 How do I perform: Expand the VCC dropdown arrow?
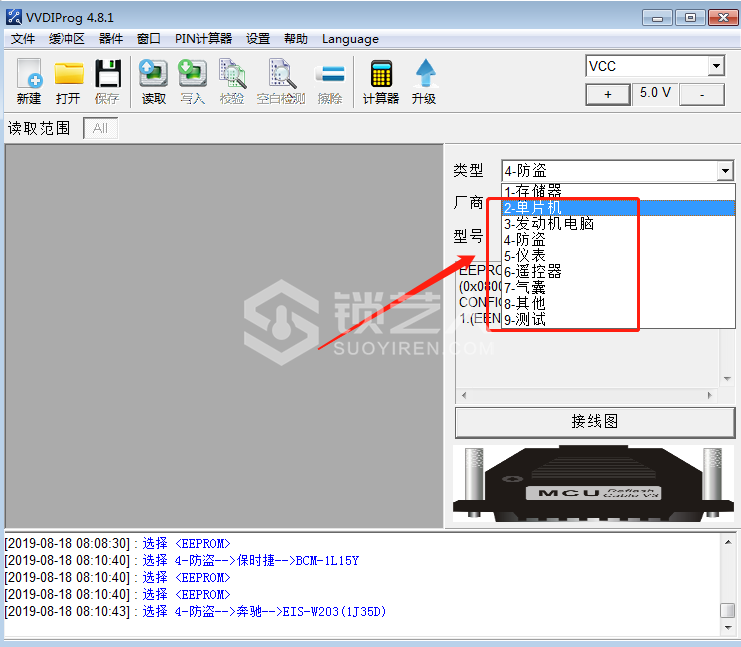coord(716,66)
